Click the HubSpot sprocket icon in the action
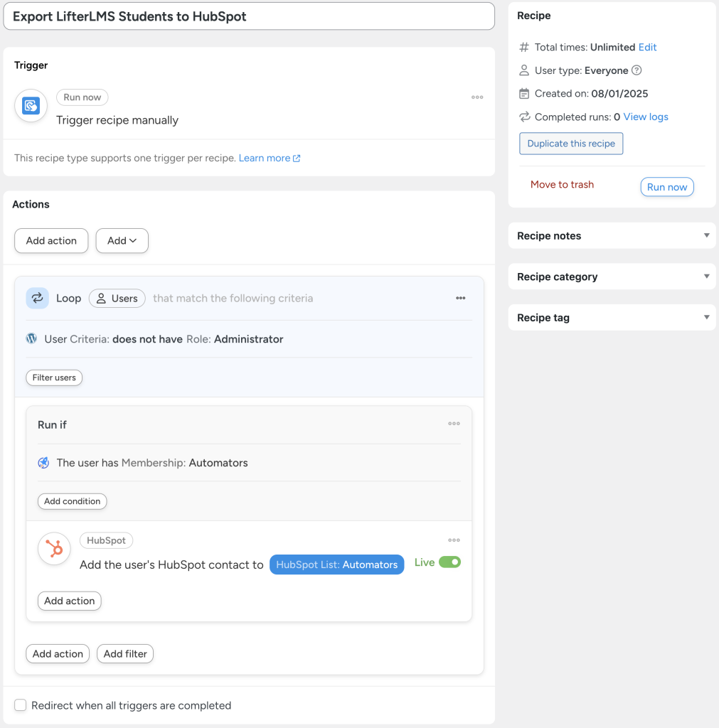719x728 pixels. 54,549
